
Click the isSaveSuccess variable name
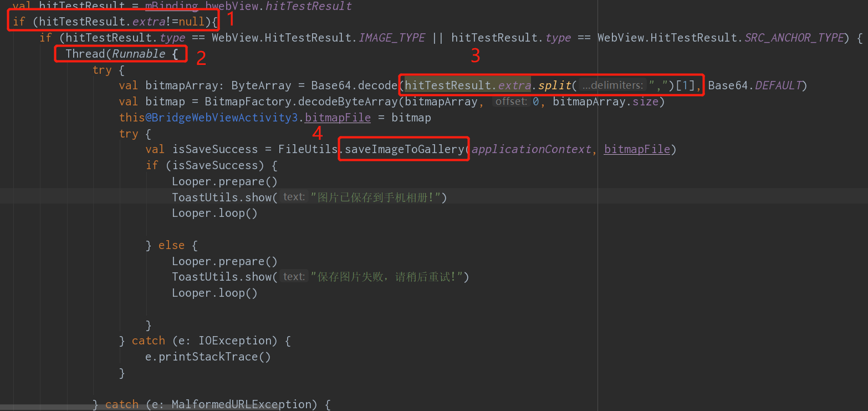[x=215, y=149]
